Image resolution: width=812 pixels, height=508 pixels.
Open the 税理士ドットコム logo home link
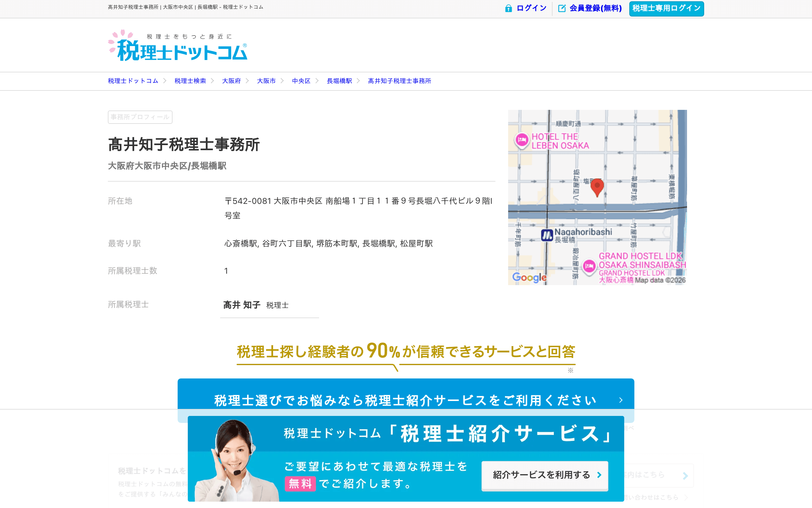178,45
